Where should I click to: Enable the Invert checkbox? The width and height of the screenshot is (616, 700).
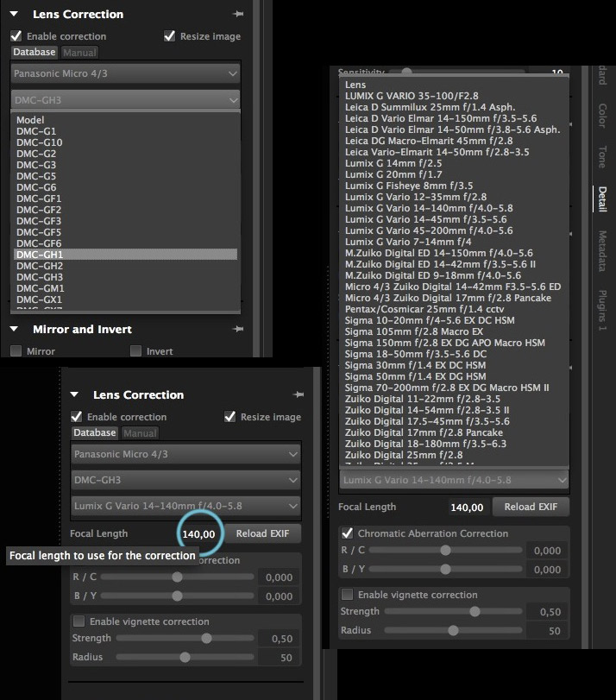click(x=135, y=351)
